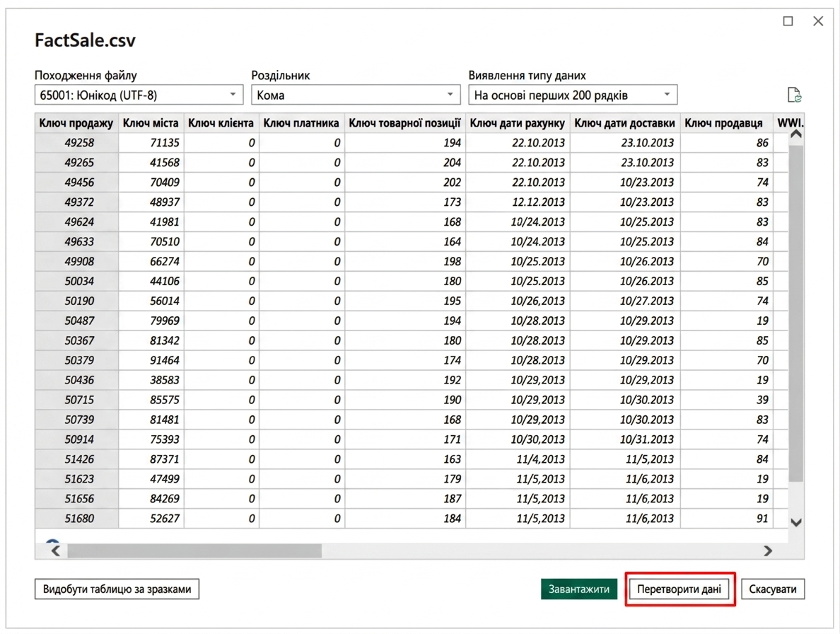Click cell 66274 in Ключ міста
Screen dimensions: 840x634
coord(151,262)
